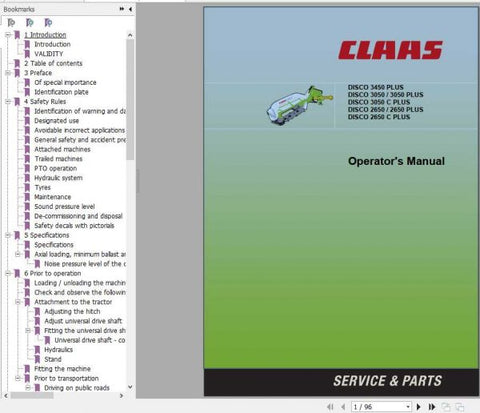Open the Fitting the machine bookmark
The height and width of the screenshot is (413, 480).
(x=62, y=369)
